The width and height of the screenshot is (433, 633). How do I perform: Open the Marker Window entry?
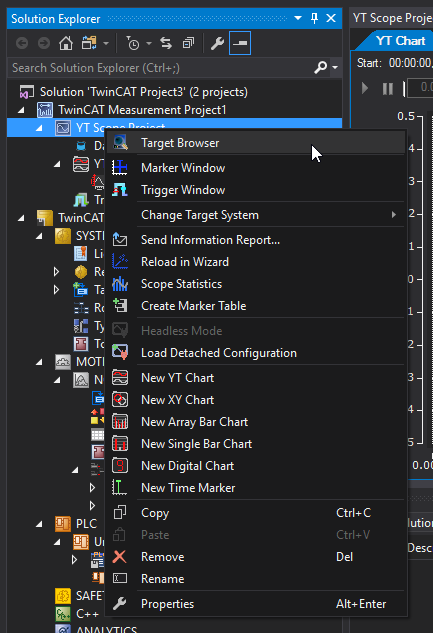(255, 168)
